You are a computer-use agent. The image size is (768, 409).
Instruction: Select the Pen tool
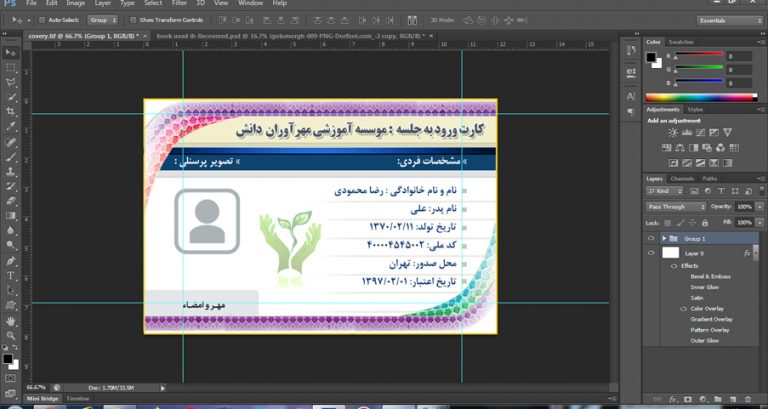10,261
